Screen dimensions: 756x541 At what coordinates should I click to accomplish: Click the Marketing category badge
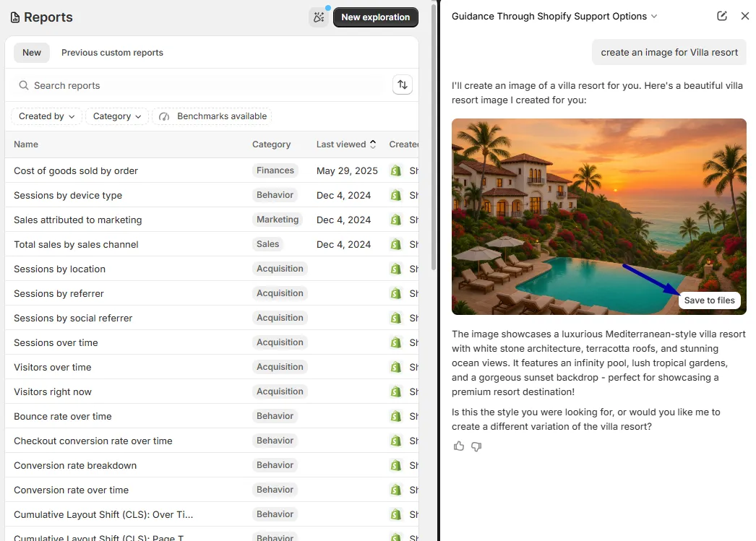[278, 220]
